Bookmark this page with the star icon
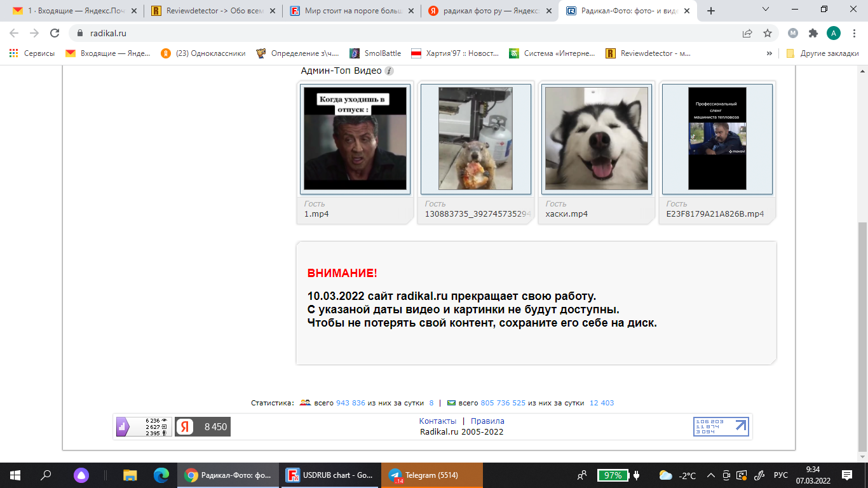 pyautogui.click(x=767, y=33)
